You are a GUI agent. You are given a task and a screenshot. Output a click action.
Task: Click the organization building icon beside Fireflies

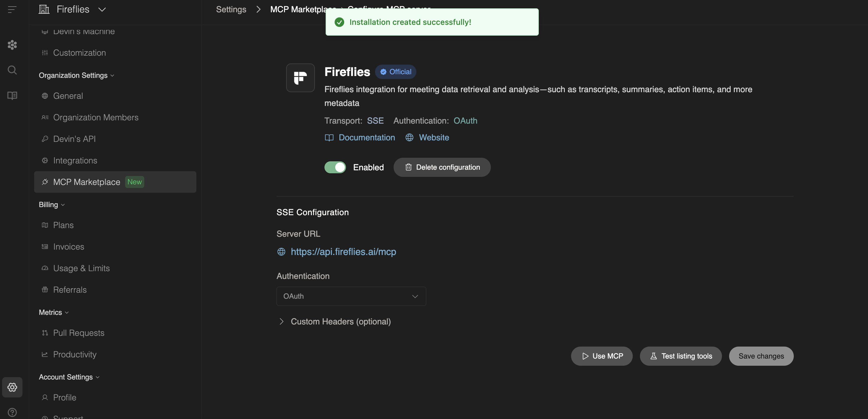(x=44, y=10)
